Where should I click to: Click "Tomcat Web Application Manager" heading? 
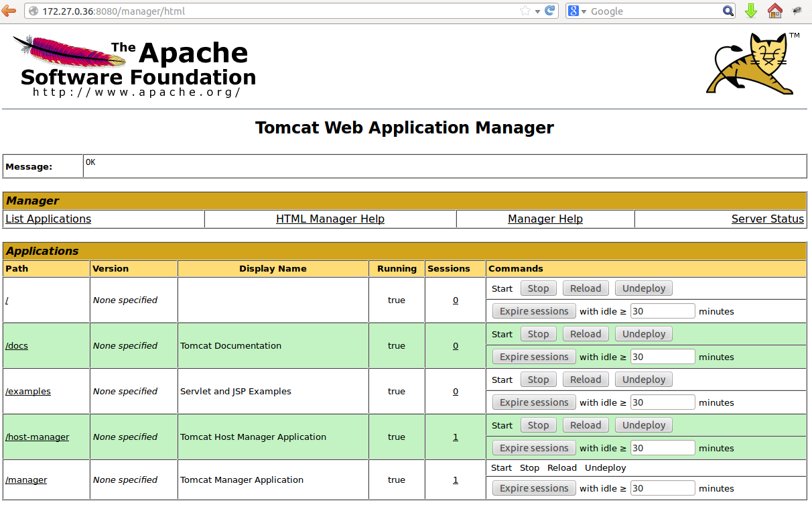click(405, 127)
